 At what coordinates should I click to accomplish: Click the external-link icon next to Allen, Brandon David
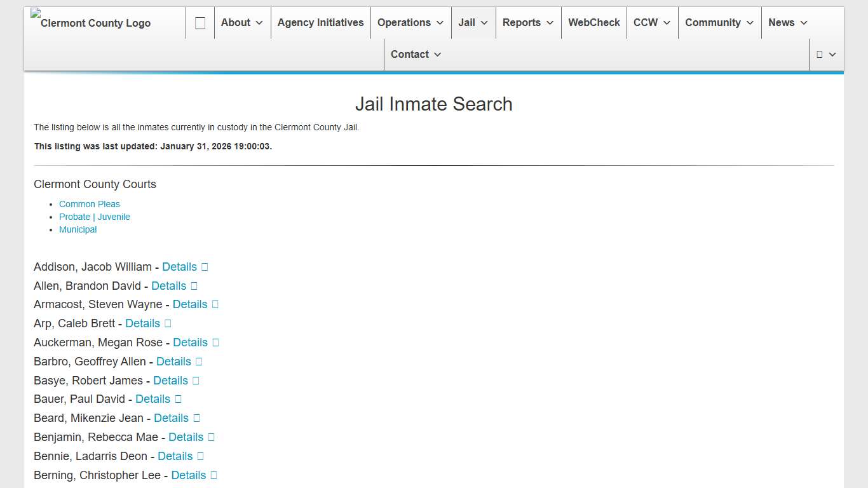pyautogui.click(x=194, y=286)
